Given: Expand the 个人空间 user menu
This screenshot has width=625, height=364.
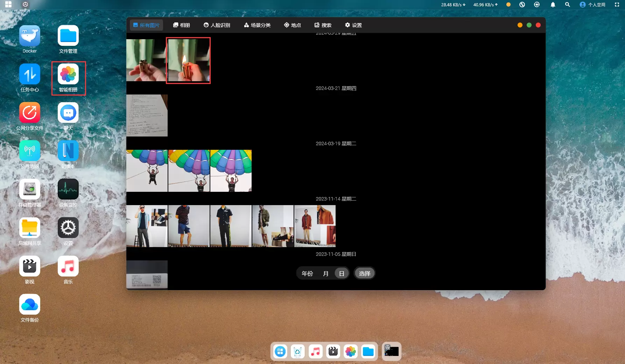Looking at the screenshot, I should click(592, 5).
